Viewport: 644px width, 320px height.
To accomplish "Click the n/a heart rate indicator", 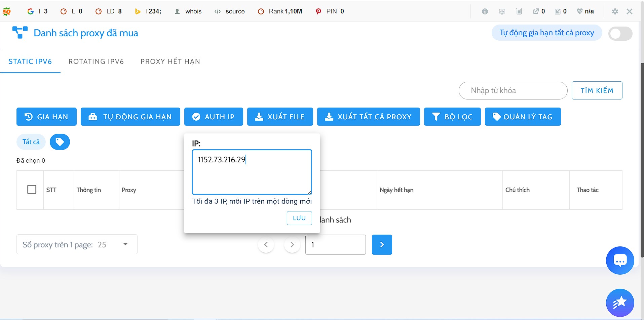I will click(x=585, y=11).
